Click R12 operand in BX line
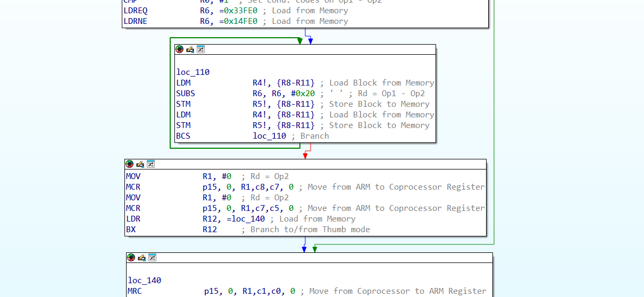 (x=210, y=230)
